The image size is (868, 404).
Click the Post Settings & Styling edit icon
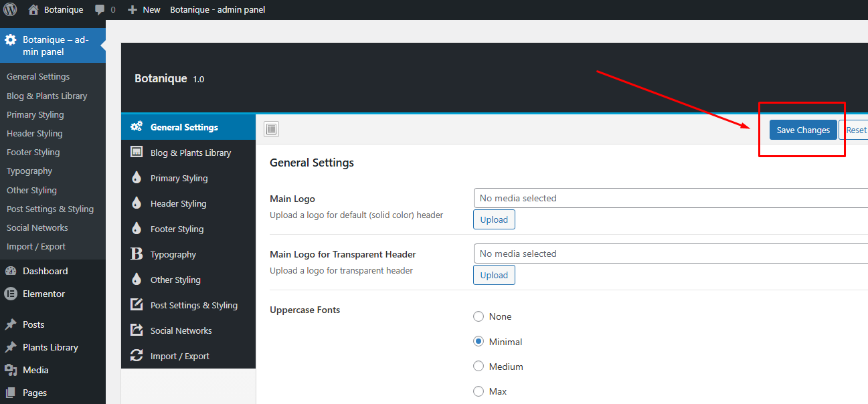137,305
